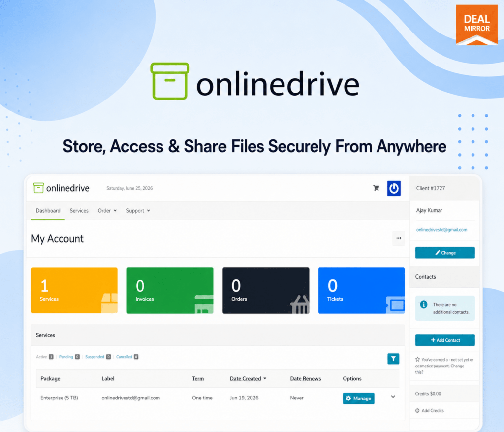Screen dimensions: 504x432
Task: Filter services by Active status
Action: tap(45, 357)
